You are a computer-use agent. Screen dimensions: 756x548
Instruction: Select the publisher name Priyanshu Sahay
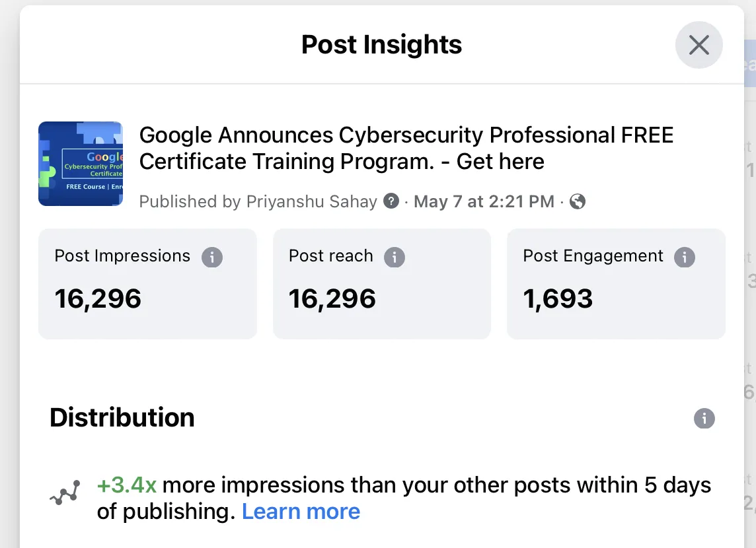pos(311,201)
